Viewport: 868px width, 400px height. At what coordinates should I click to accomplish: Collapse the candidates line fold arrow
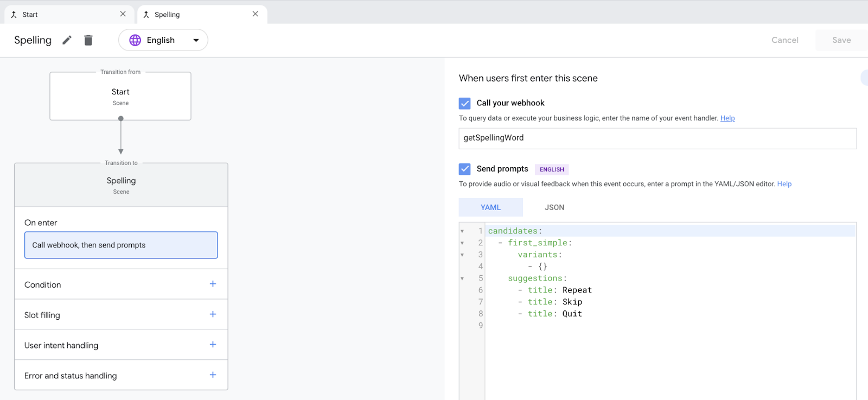pos(462,231)
